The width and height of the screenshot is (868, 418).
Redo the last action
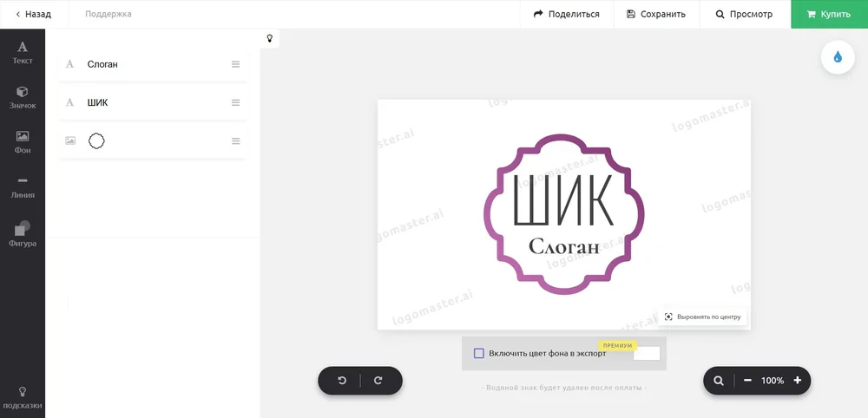click(378, 381)
